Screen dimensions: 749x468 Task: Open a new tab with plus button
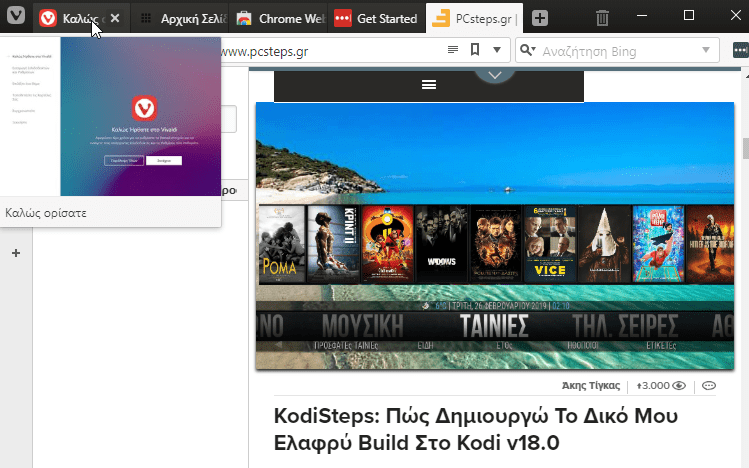click(x=540, y=18)
